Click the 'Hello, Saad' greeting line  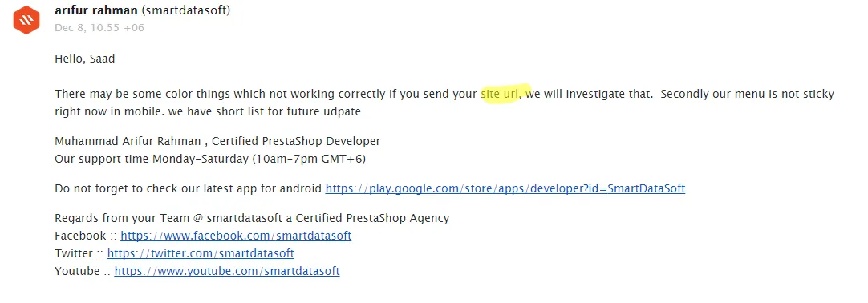pyautogui.click(x=85, y=59)
